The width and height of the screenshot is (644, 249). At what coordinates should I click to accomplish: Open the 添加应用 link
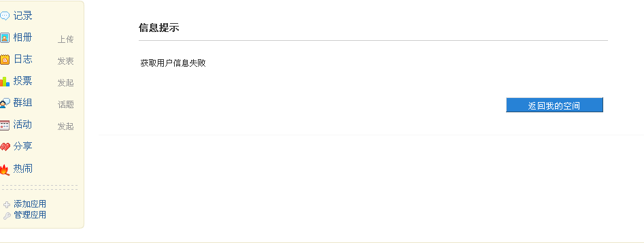[30, 204]
